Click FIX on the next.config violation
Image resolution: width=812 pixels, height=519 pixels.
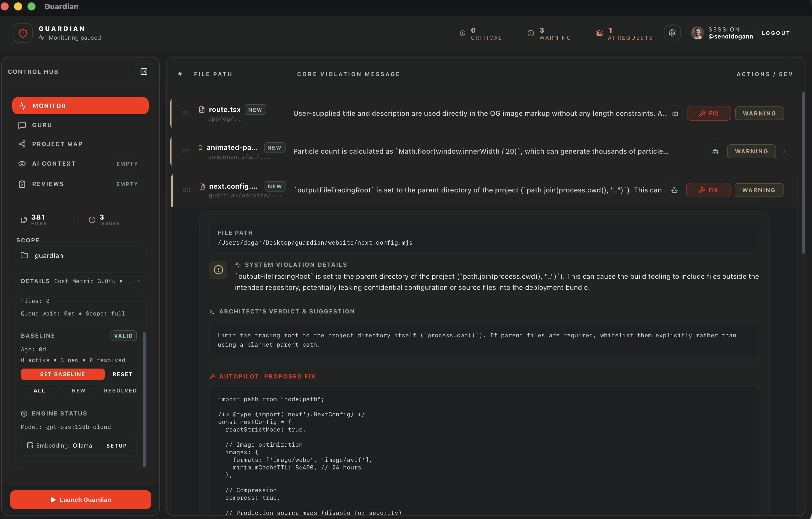(708, 190)
